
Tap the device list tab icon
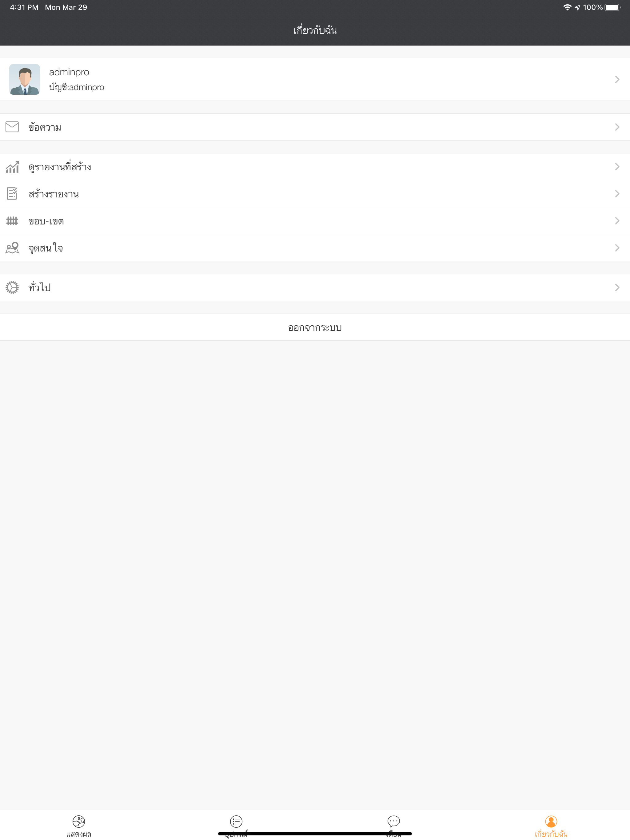click(236, 821)
